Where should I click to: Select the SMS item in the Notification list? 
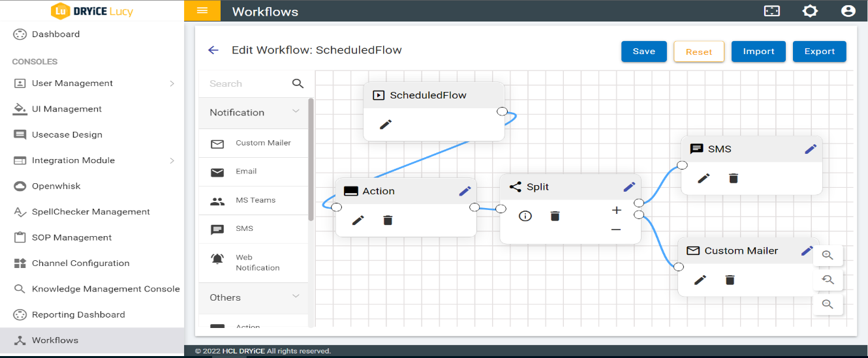tap(253, 229)
